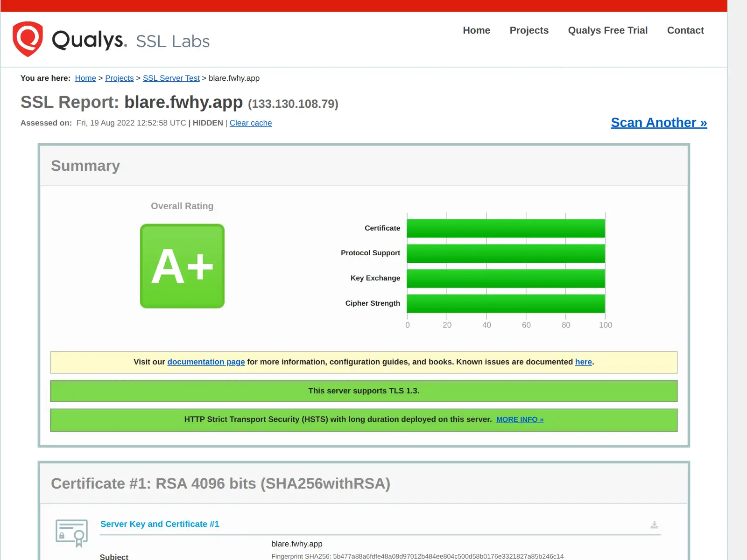Viewport: 747px width, 560px height.
Task: Go to Projects breadcrumb link
Action: click(x=120, y=78)
